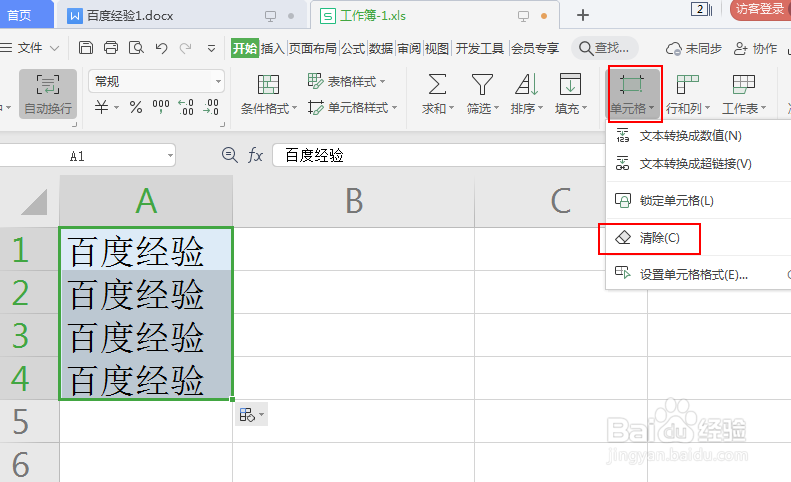Viewport: 791px width, 482px height.
Task: Choose 锁定单元格(L) menu item
Action: coord(698,200)
